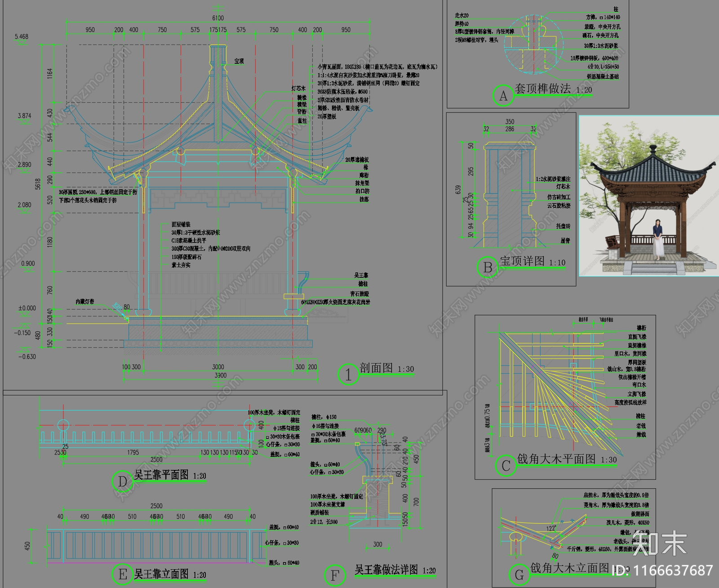Click the elevation value 2.890
Image resolution: width=719 pixels, height=588 pixels.
[x=24, y=165]
